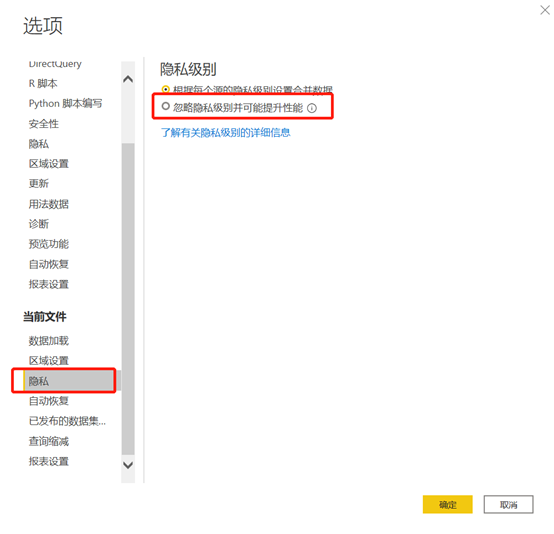Open 隐私 under 当前文件 section
Viewport: 554px width, 534px height.
click(64, 381)
